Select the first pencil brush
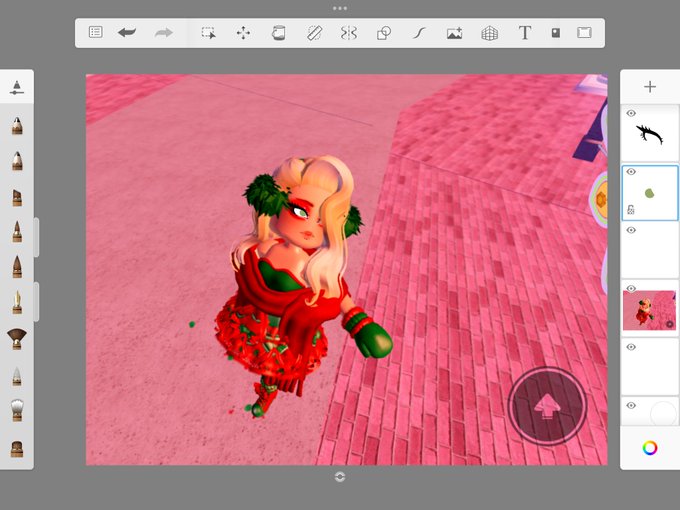Screen dimensions: 680x510 point(17,126)
